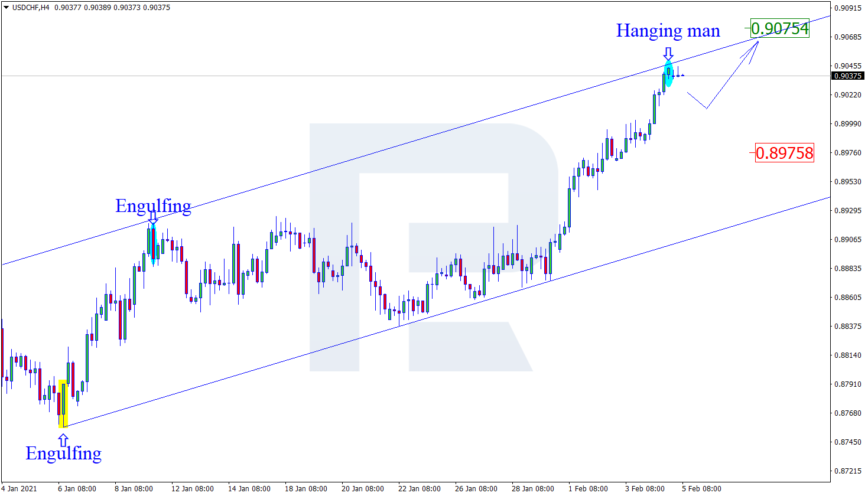Click the 20 Jan 08:00 time label
This screenshot has width=868, height=496.
(363, 489)
